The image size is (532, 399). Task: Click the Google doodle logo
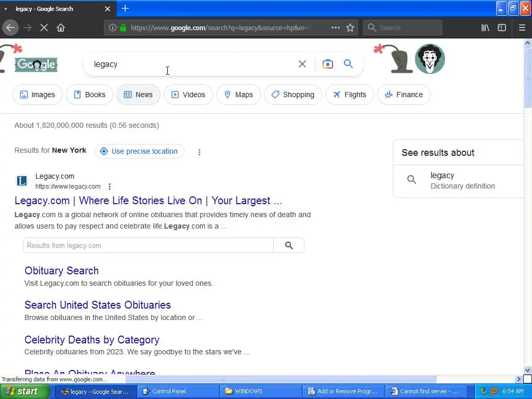click(36, 64)
